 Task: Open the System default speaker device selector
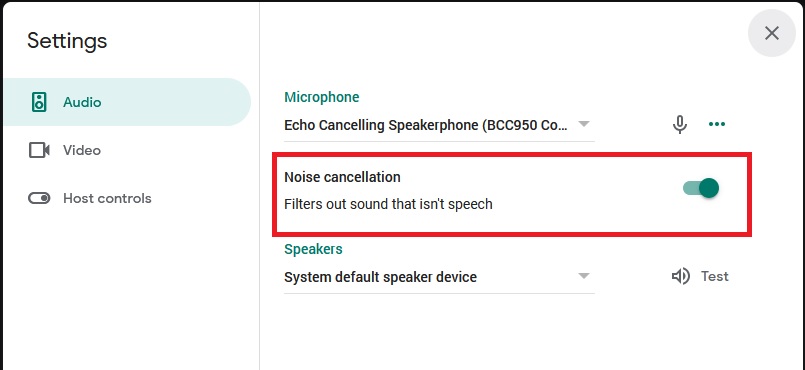click(439, 278)
